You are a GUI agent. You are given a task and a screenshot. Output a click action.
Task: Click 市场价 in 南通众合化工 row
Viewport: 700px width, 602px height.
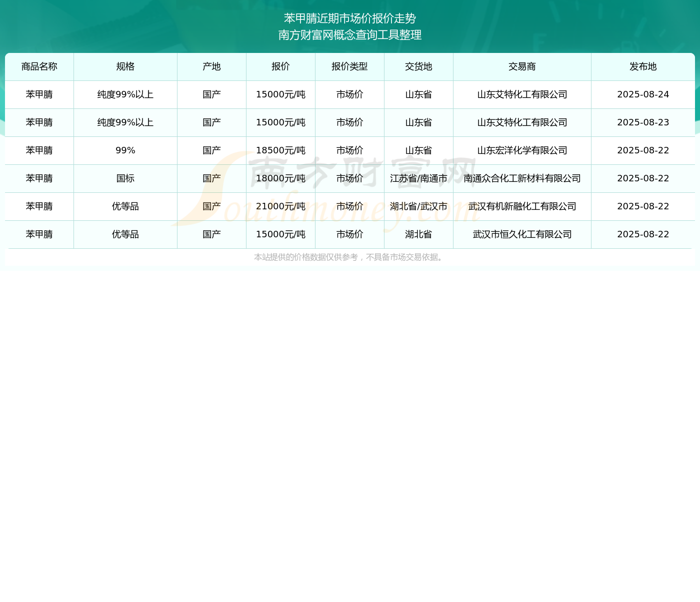349,178
